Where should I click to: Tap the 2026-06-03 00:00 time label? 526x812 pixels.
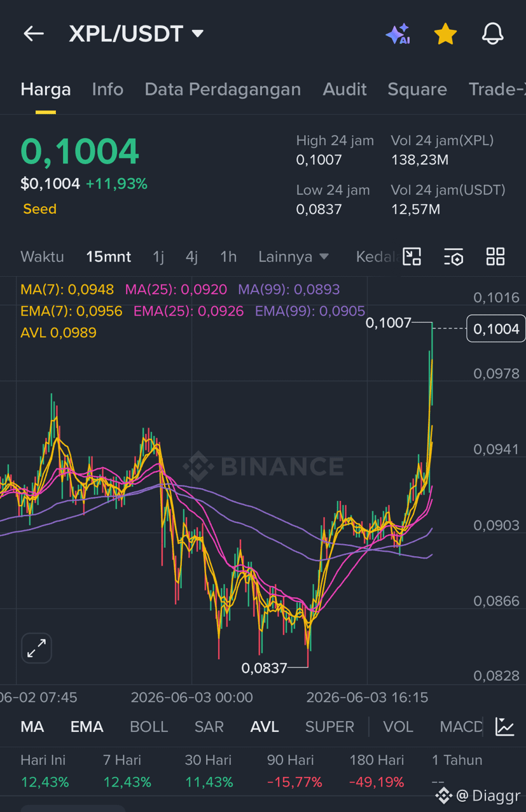click(192, 697)
